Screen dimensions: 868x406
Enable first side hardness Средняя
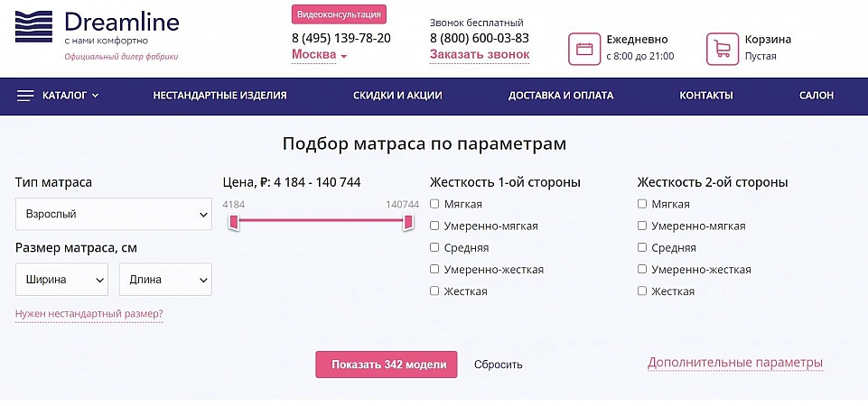[435, 247]
